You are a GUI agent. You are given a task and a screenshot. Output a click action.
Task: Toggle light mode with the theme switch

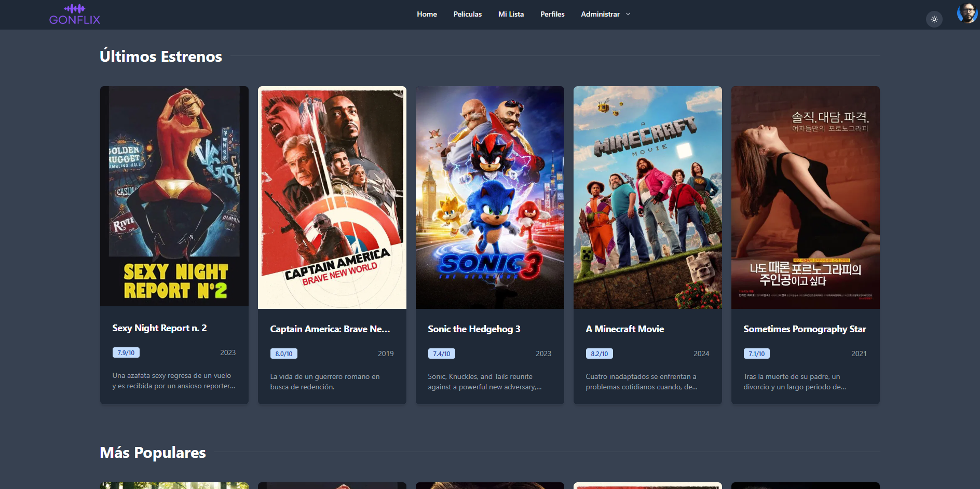(934, 19)
